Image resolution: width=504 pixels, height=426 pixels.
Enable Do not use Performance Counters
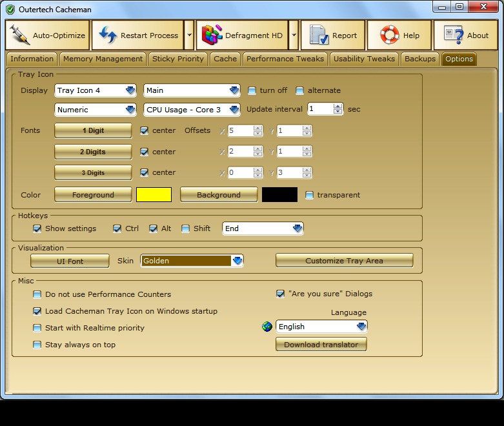tap(37, 294)
